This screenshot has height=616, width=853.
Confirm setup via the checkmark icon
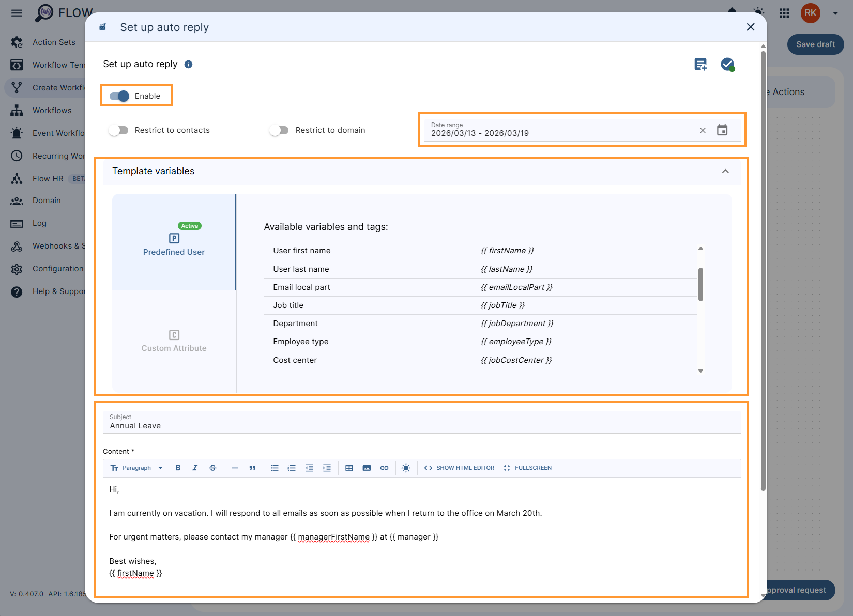(x=728, y=64)
